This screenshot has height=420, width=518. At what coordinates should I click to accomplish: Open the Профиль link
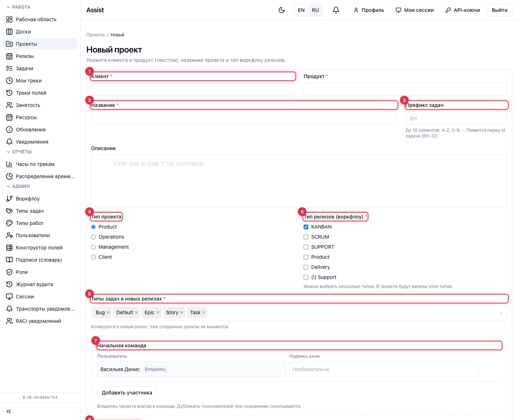pyautogui.click(x=369, y=10)
